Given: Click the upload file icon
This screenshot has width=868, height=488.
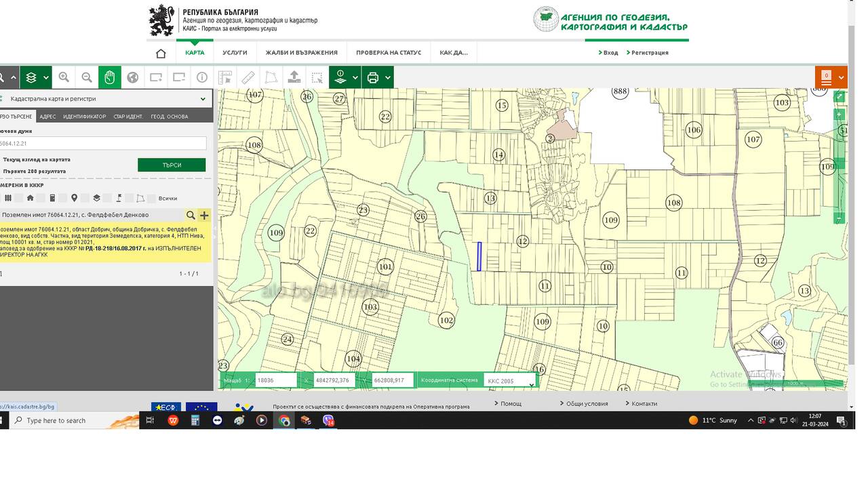Looking at the screenshot, I should [294, 77].
